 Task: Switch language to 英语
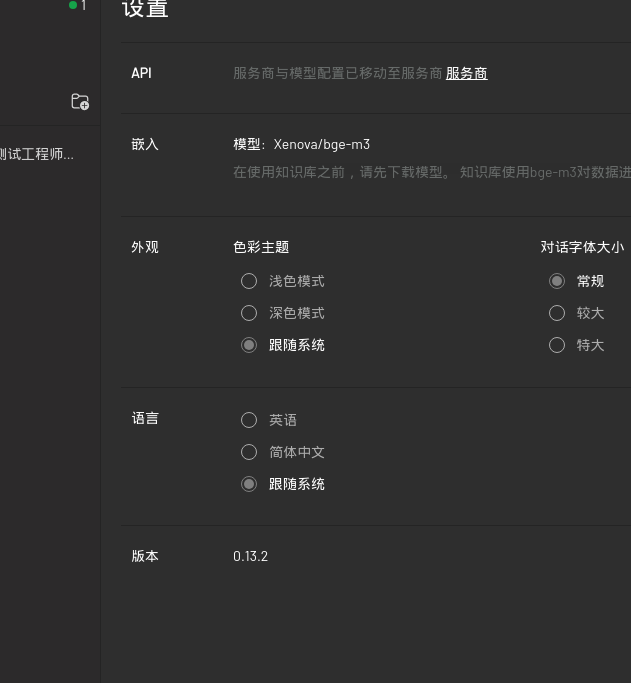[x=249, y=420]
